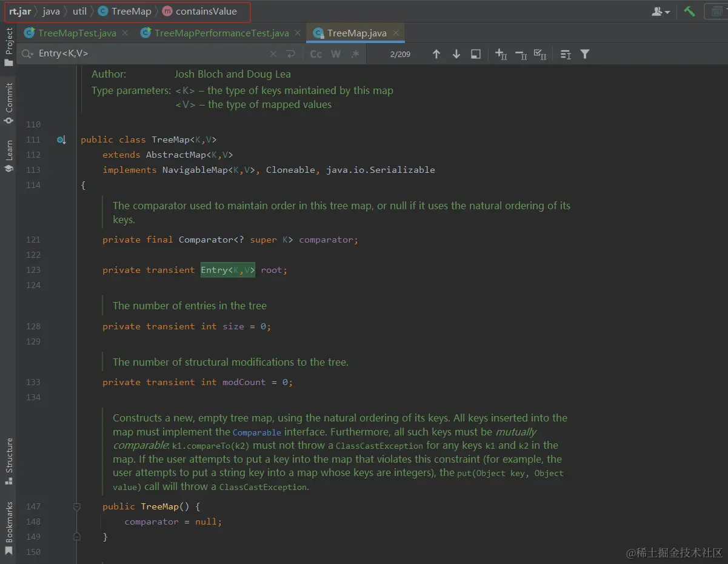Click 'Josh Bloch and Doug Lea' author text
The width and height of the screenshot is (728, 564).
[233, 74]
